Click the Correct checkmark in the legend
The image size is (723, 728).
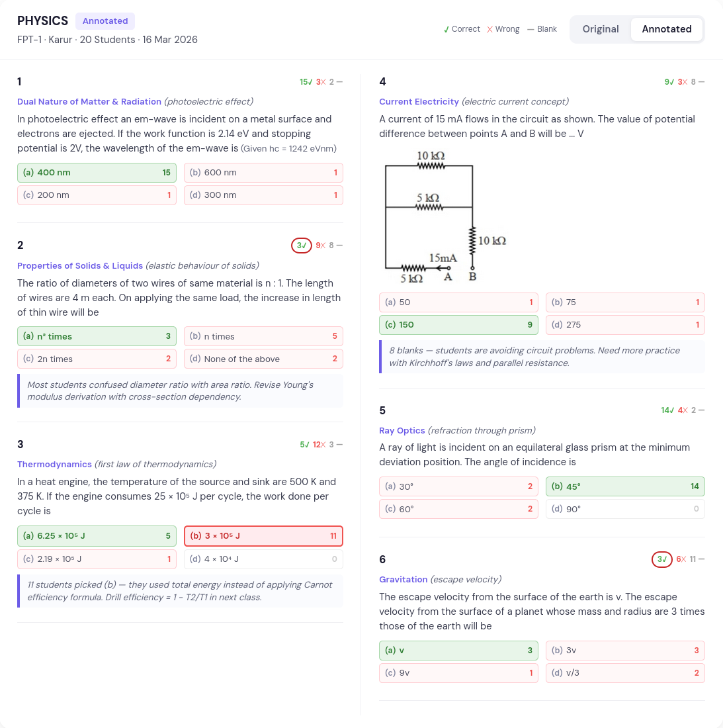(447, 29)
